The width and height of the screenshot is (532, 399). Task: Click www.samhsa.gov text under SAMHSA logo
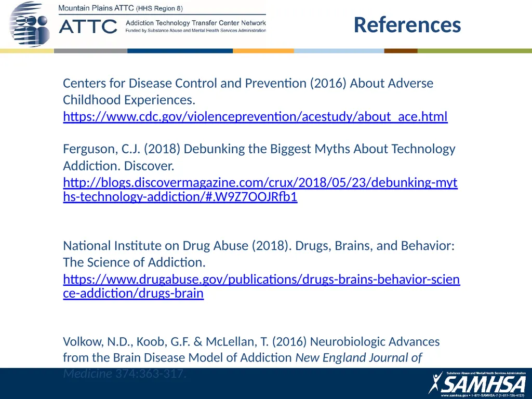(455, 395)
